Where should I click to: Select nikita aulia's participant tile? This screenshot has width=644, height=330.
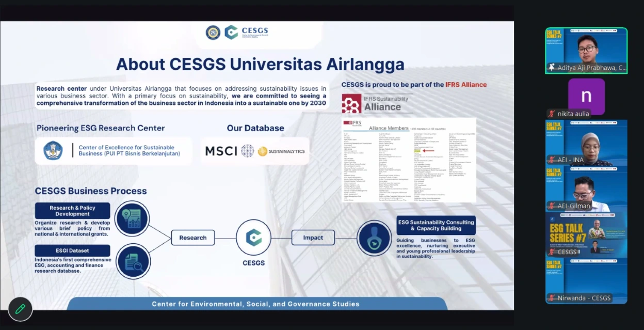point(586,97)
